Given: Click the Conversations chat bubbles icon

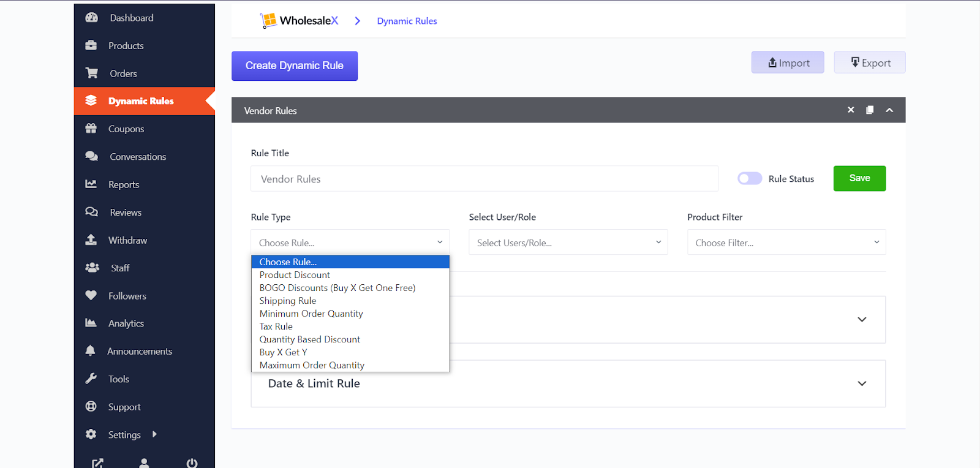Looking at the screenshot, I should [92, 156].
